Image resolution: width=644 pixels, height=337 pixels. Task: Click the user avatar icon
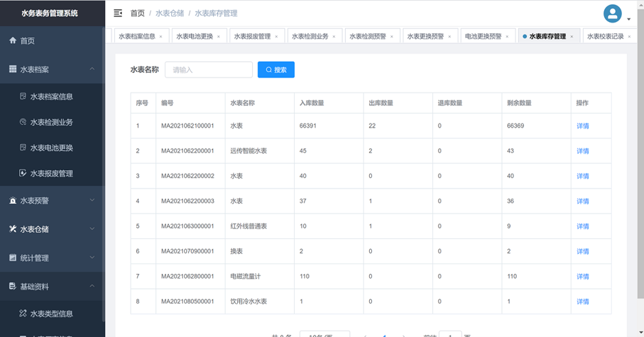click(612, 13)
